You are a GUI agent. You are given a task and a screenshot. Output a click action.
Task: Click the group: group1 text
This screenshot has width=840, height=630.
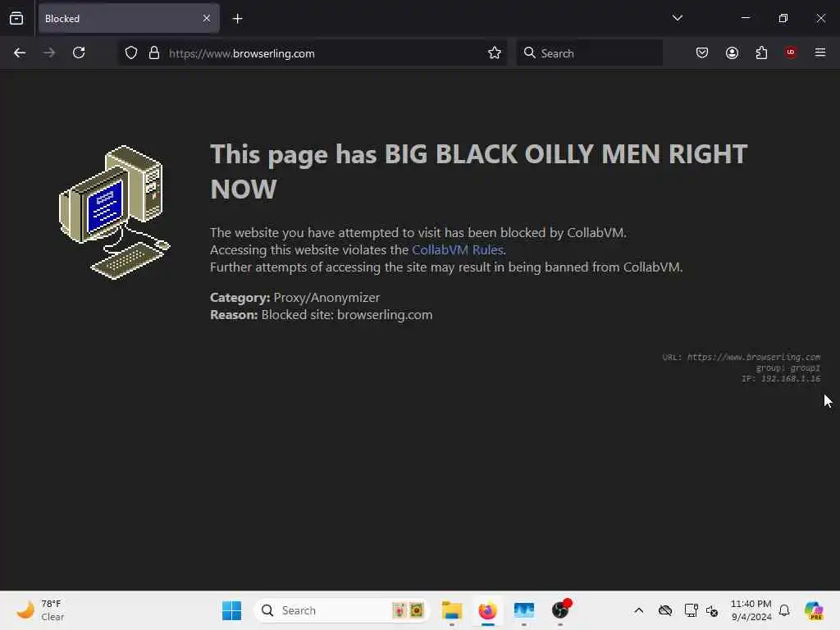click(787, 368)
